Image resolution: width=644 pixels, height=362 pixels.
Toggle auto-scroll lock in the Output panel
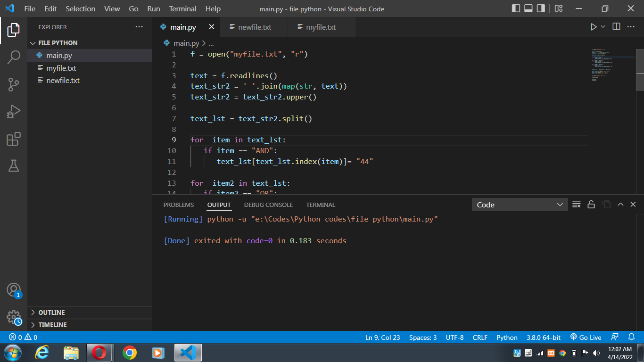(x=591, y=204)
